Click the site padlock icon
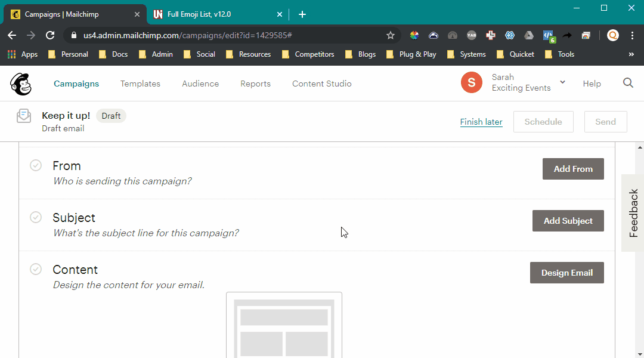644x358 pixels. pyautogui.click(x=74, y=35)
